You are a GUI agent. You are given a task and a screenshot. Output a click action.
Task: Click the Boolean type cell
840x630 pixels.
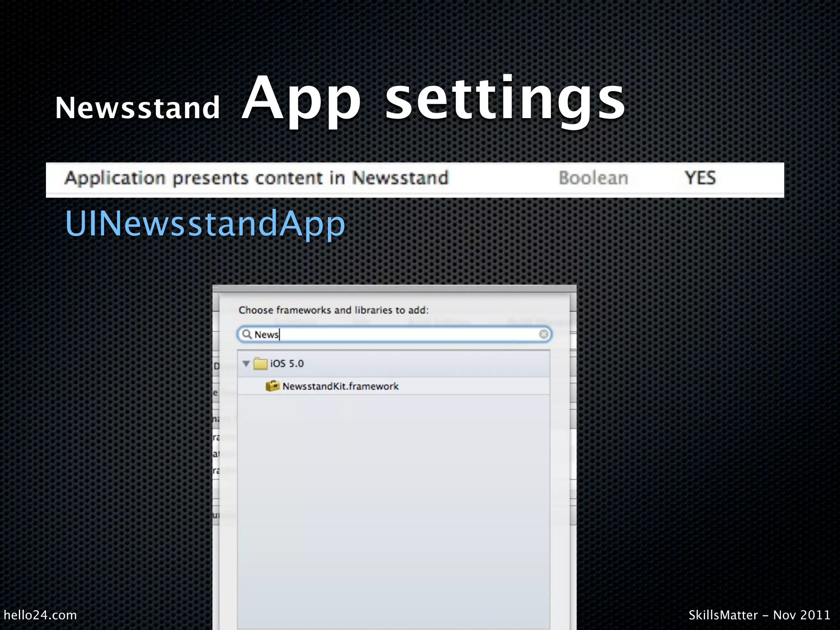click(593, 178)
